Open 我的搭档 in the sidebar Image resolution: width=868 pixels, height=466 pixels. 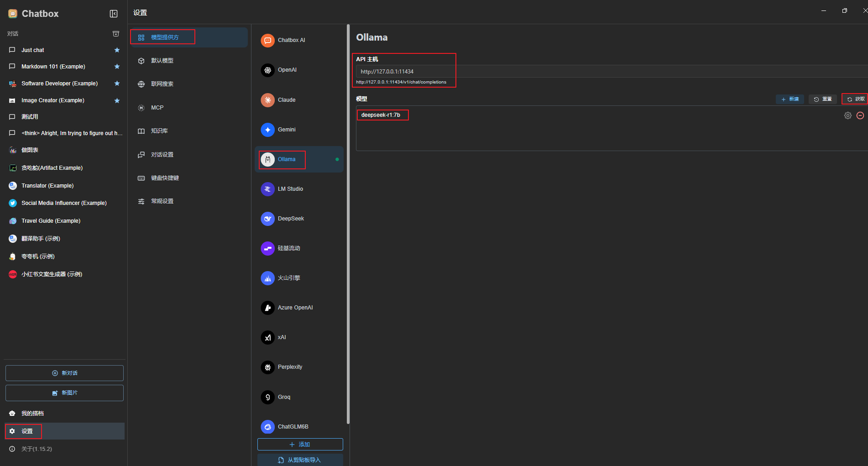click(64, 414)
